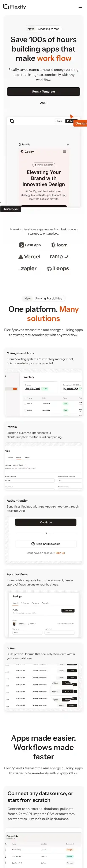This screenshot has height=868, width=87.
Task: Click the Continue button
Action: (46, 522)
